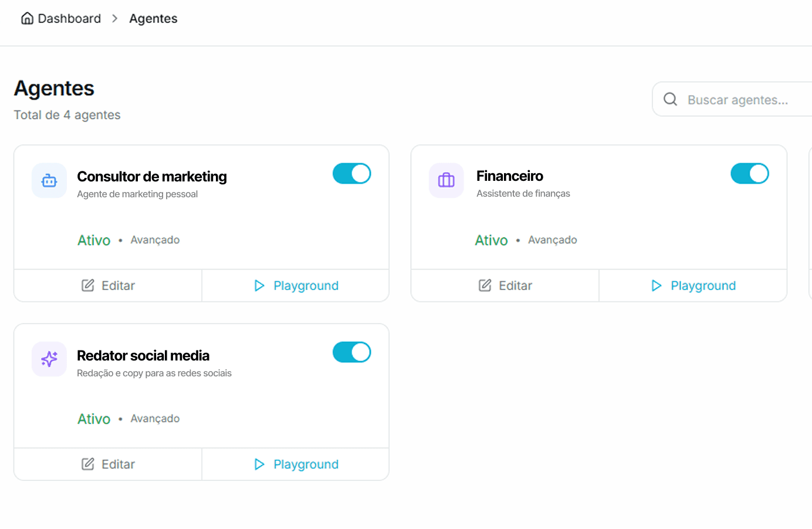Go to Dashboard in the breadcrumb
This screenshot has width=812, height=529.
[69, 19]
